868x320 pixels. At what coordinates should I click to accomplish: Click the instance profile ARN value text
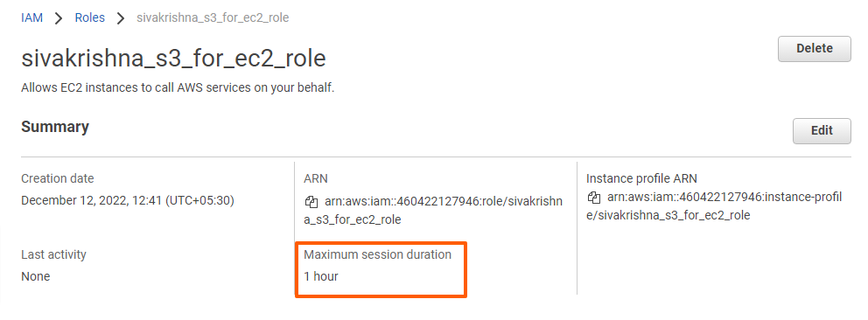(x=714, y=206)
